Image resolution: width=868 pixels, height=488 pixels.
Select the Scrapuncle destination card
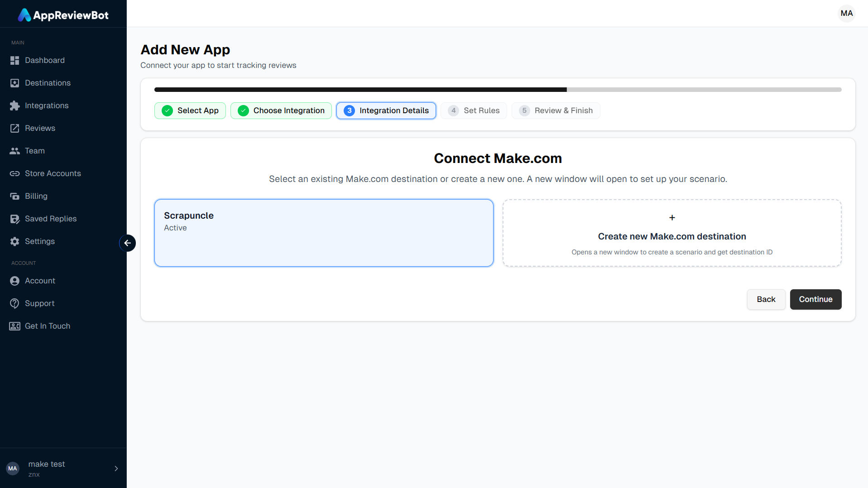coord(324,233)
